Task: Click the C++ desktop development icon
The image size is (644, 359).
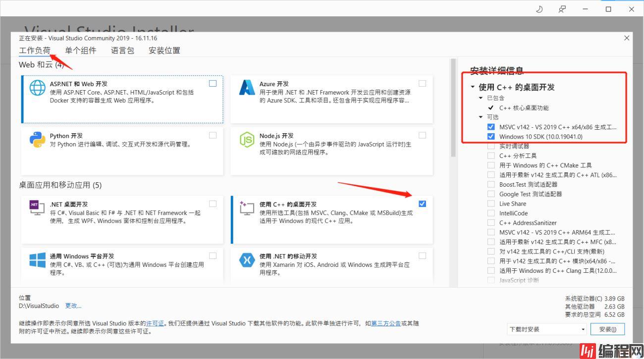Action: pyautogui.click(x=247, y=208)
